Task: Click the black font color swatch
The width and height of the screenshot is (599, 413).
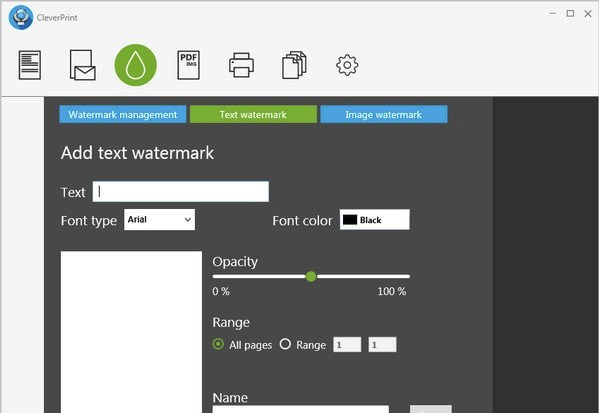Action: 350,220
